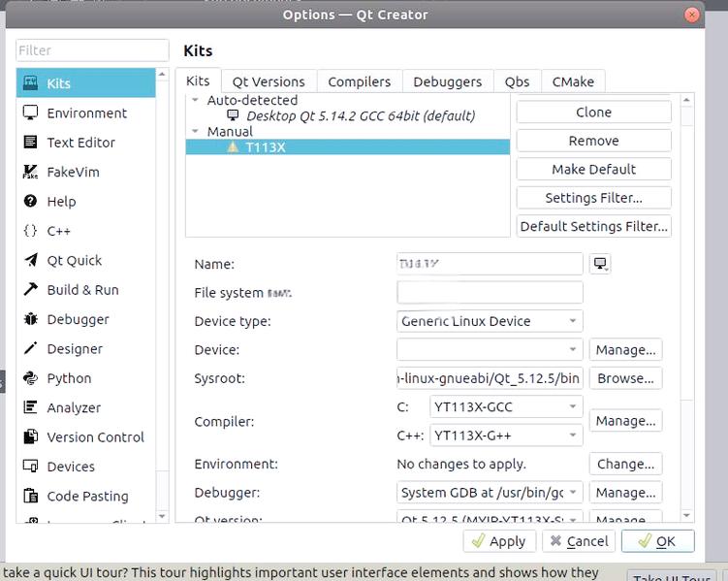Screen dimensions: 728x581
Task: Click the File system name field
Action: (490, 292)
